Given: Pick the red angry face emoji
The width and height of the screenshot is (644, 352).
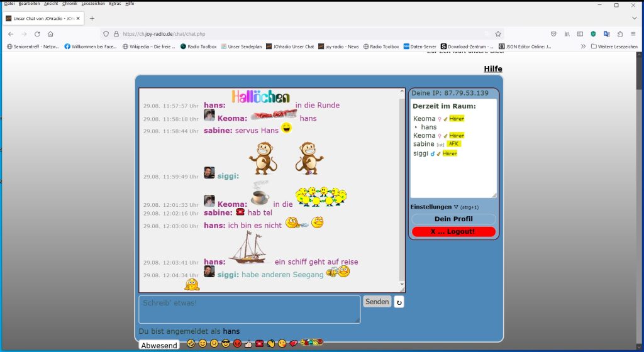Looking at the screenshot, I should [x=237, y=344].
